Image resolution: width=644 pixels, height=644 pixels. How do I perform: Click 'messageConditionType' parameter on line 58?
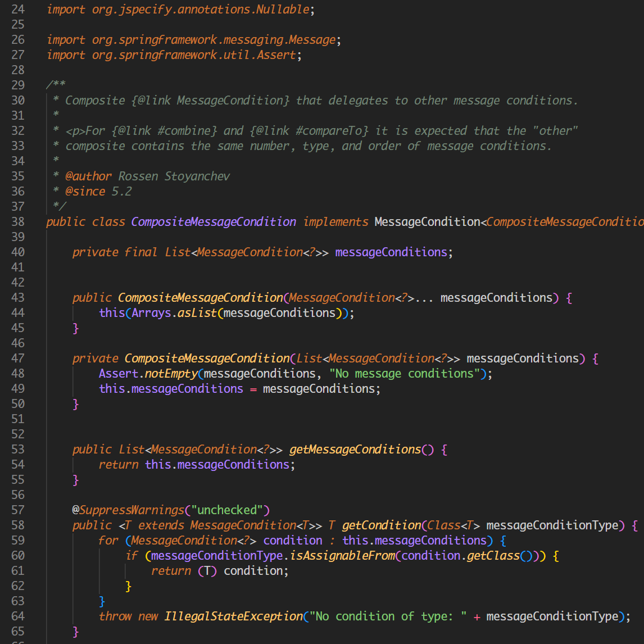coord(552,525)
